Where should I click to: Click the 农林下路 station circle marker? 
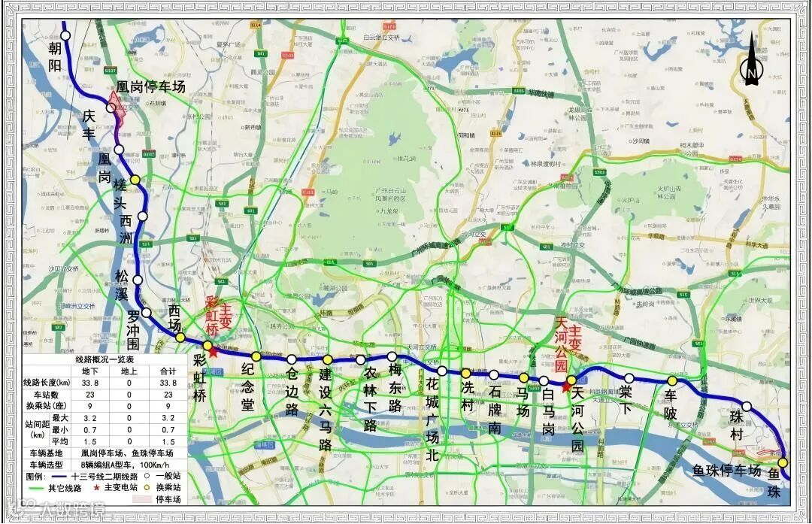coord(361,360)
